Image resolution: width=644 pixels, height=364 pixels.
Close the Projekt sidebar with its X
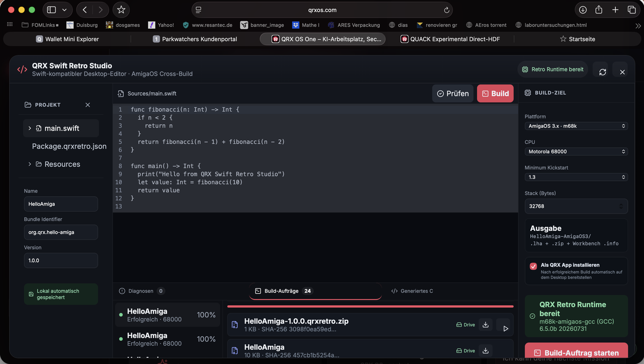pos(88,105)
